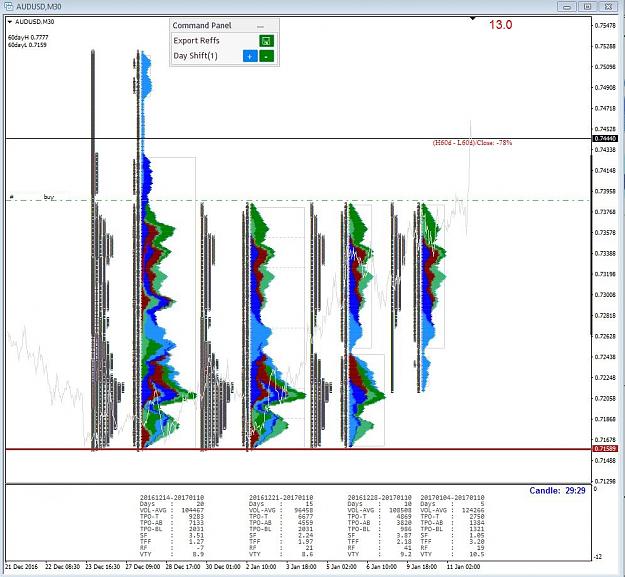625x577 pixels.
Task: Maximize the AUDUSD,M30 chart window
Action: [587, 6]
